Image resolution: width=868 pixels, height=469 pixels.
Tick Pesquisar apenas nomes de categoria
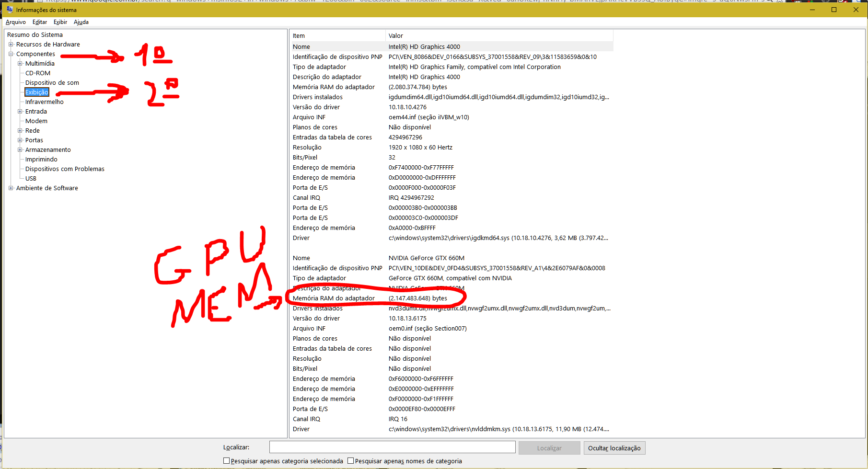click(x=351, y=461)
